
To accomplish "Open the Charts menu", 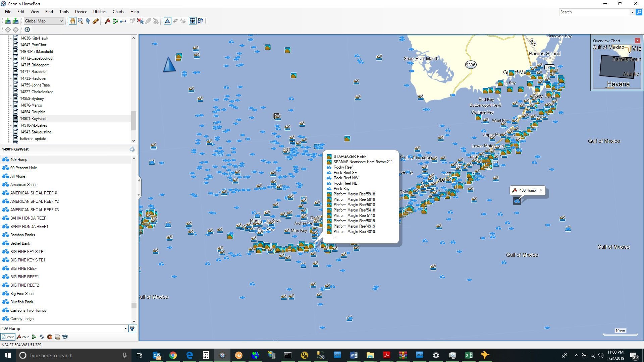I will click(x=118, y=12).
